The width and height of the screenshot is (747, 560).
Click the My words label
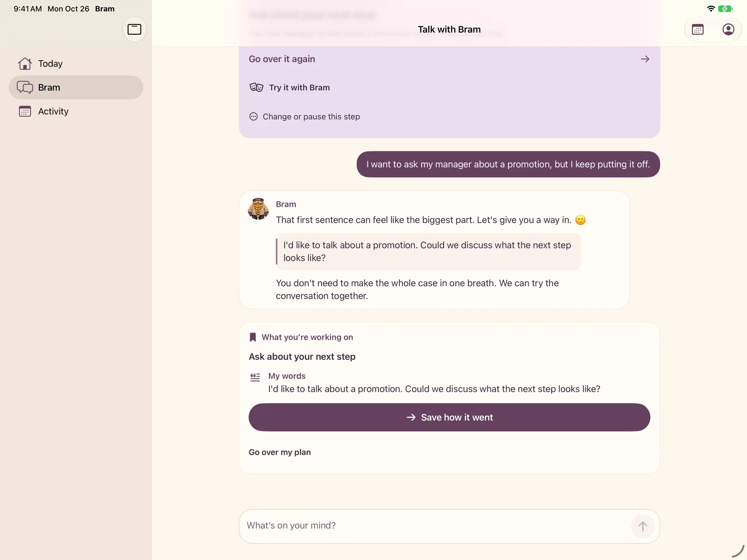(287, 376)
